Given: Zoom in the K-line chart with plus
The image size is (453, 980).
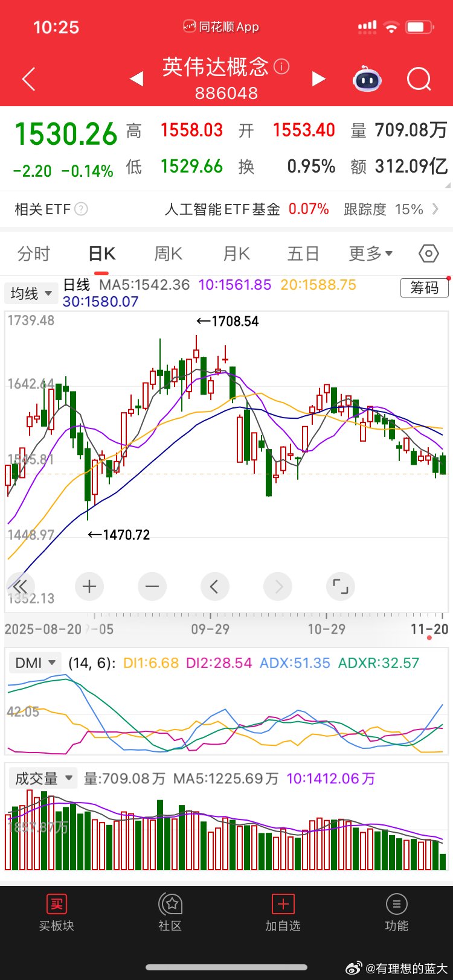Looking at the screenshot, I should tap(89, 586).
